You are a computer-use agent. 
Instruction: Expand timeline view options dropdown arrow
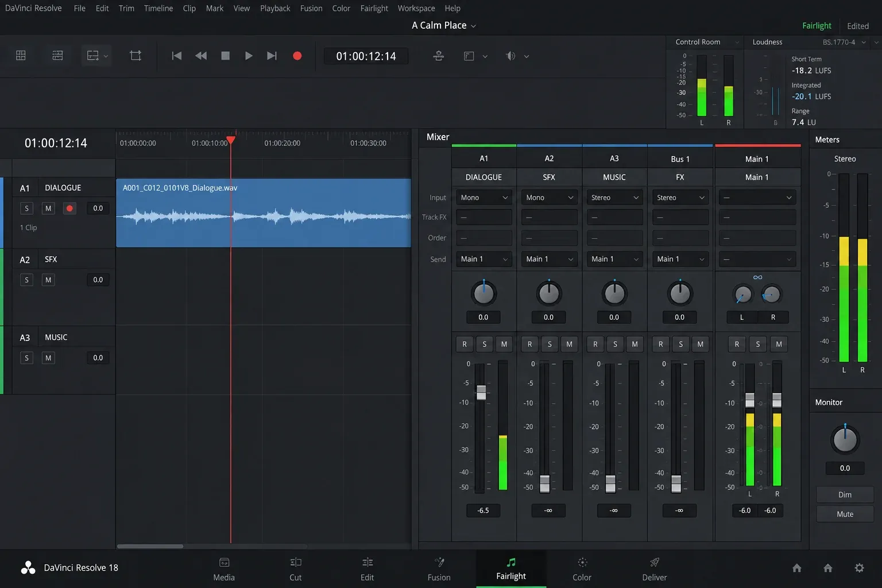pyautogui.click(x=106, y=56)
